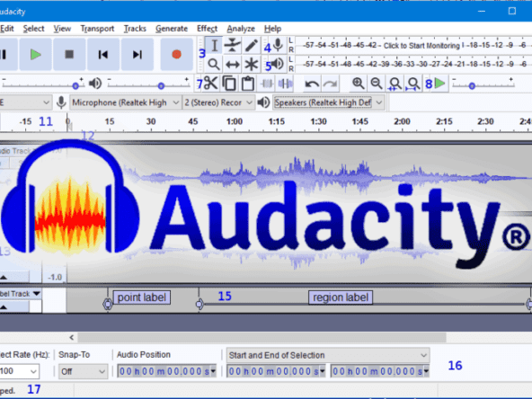Open the Project Rate (Hz) dropdown

(x=19, y=371)
